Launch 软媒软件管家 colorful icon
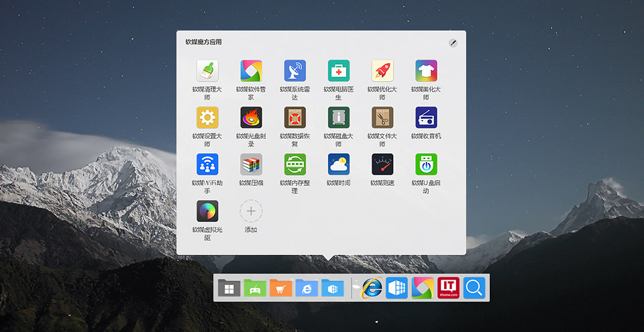This screenshot has width=644, height=332. (251, 70)
